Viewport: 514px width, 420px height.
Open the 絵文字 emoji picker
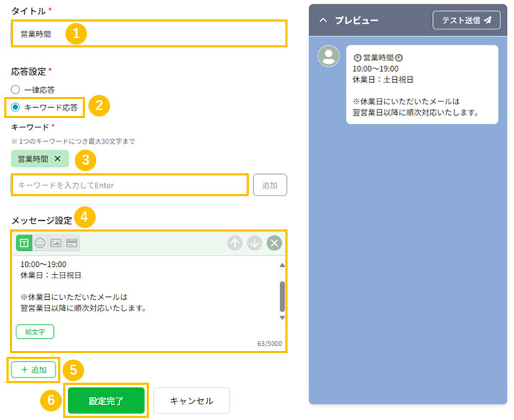tap(35, 332)
